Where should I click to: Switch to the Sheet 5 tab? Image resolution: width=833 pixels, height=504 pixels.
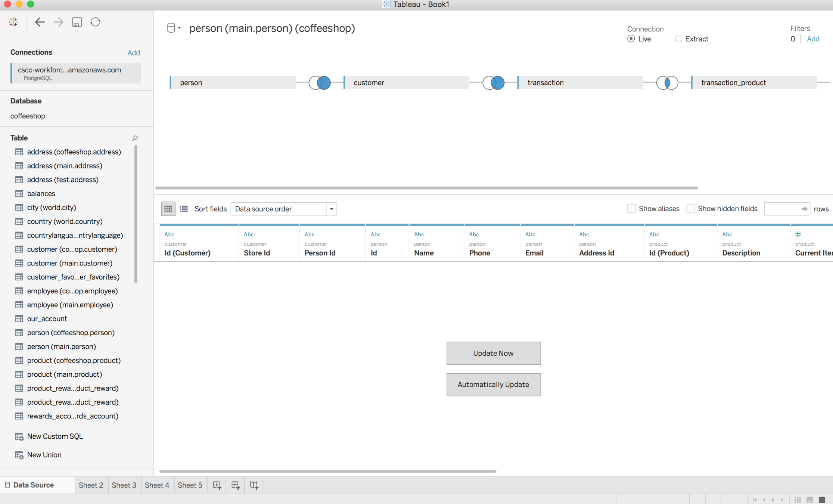pyautogui.click(x=190, y=485)
